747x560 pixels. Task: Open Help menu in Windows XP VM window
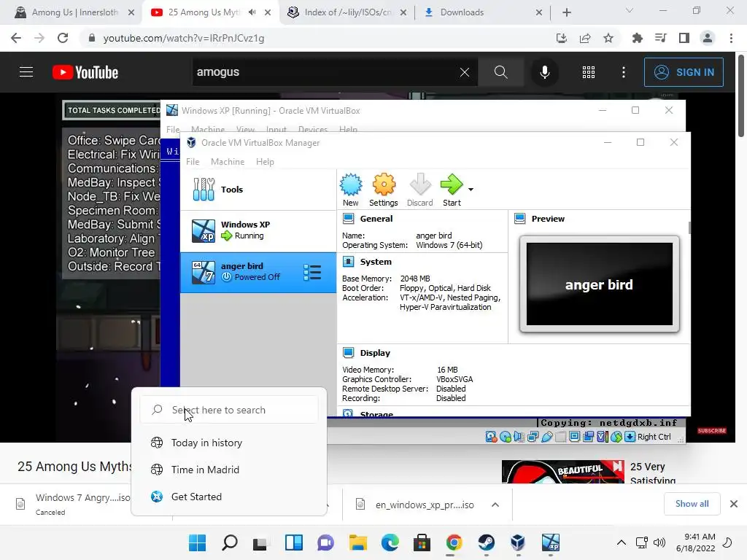(348, 129)
